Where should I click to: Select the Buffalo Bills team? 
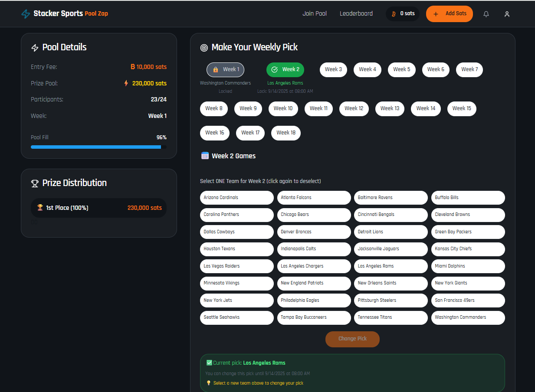click(x=468, y=198)
